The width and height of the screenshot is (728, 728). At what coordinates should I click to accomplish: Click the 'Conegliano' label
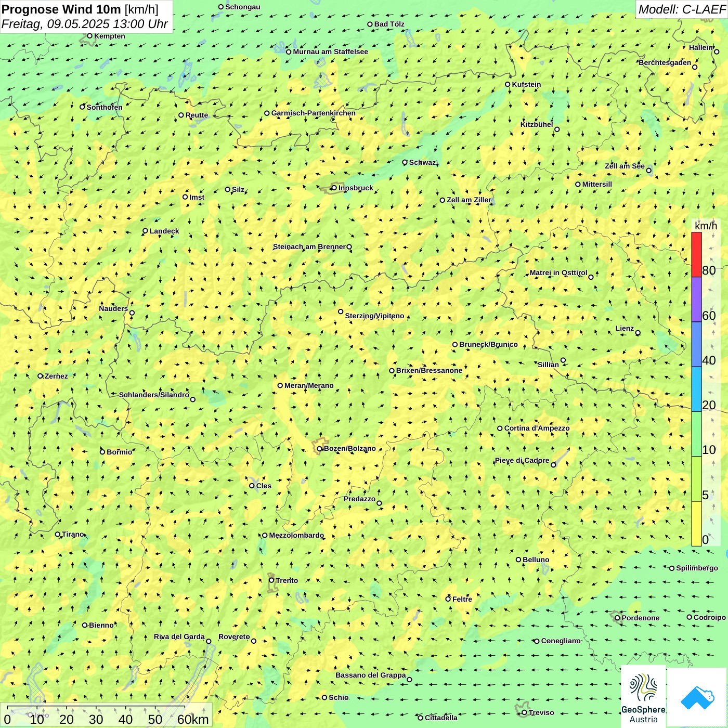[561, 641]
